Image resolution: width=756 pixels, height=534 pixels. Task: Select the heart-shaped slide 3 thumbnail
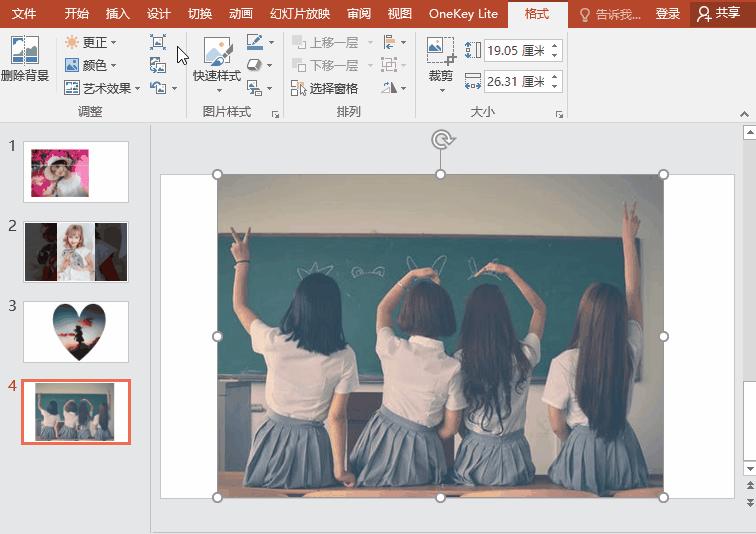tap(76, 331)
